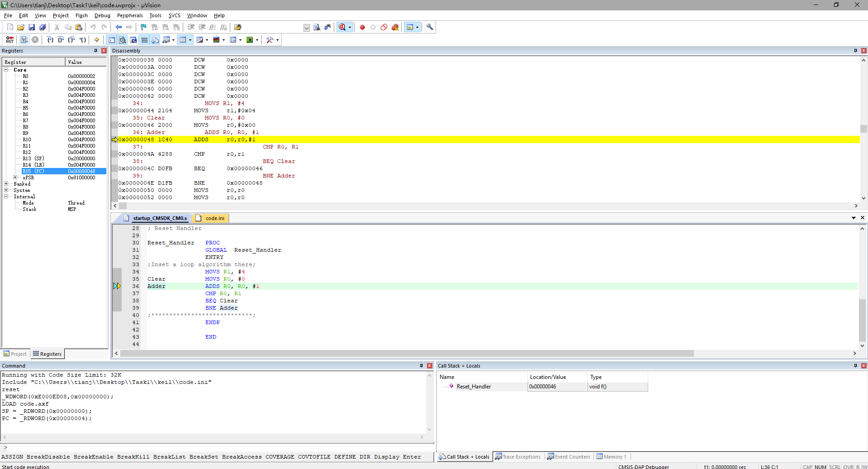Open the Peripherals menu
868x469 pixels.
point(130,15)
